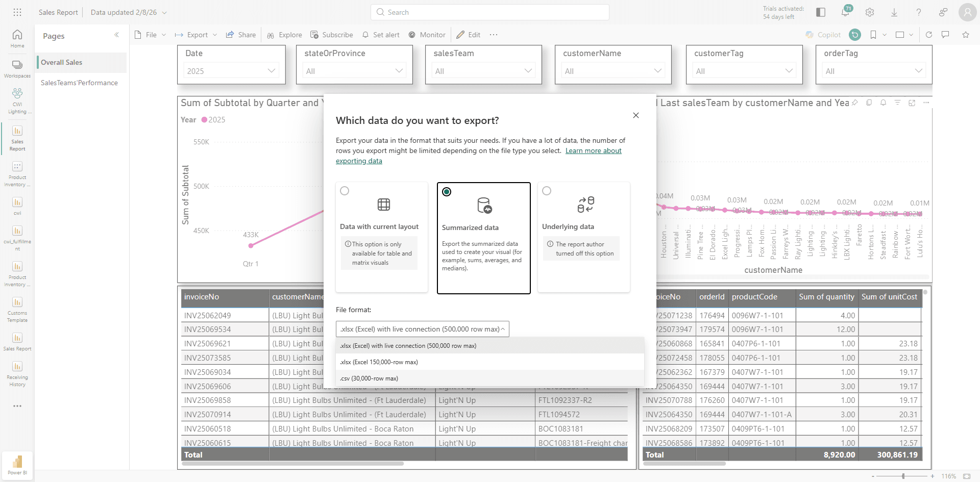This screenshot has height=482, width=980.
Task: Click the Power BI logo icon
Action: (17, 462)
